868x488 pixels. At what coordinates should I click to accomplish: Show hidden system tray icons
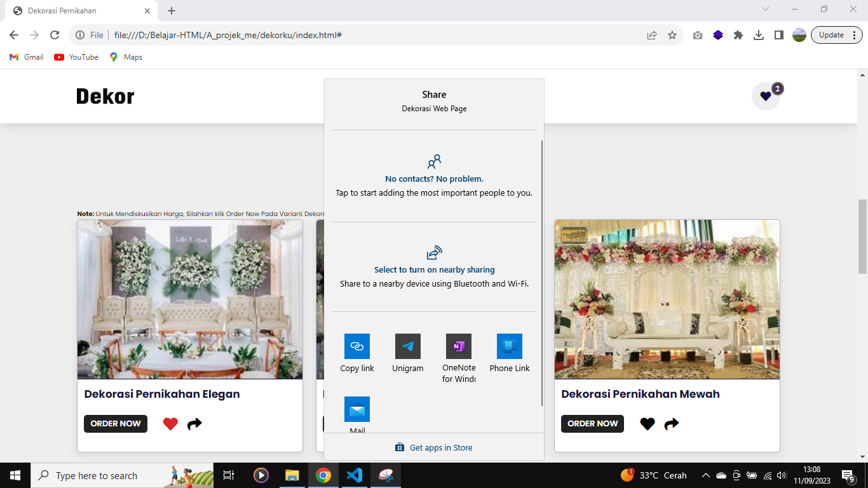click(x=705, y=475)
